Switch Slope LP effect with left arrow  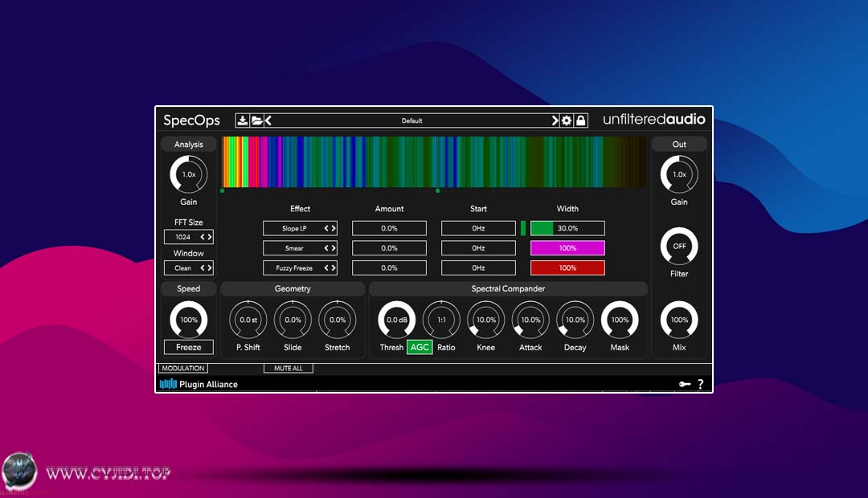[326, 228]
